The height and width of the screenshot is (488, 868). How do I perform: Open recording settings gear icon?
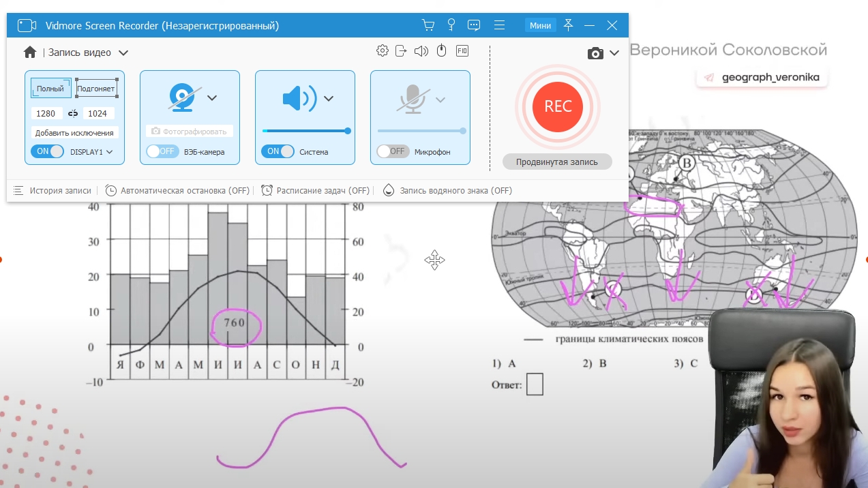tap(383, 51)
